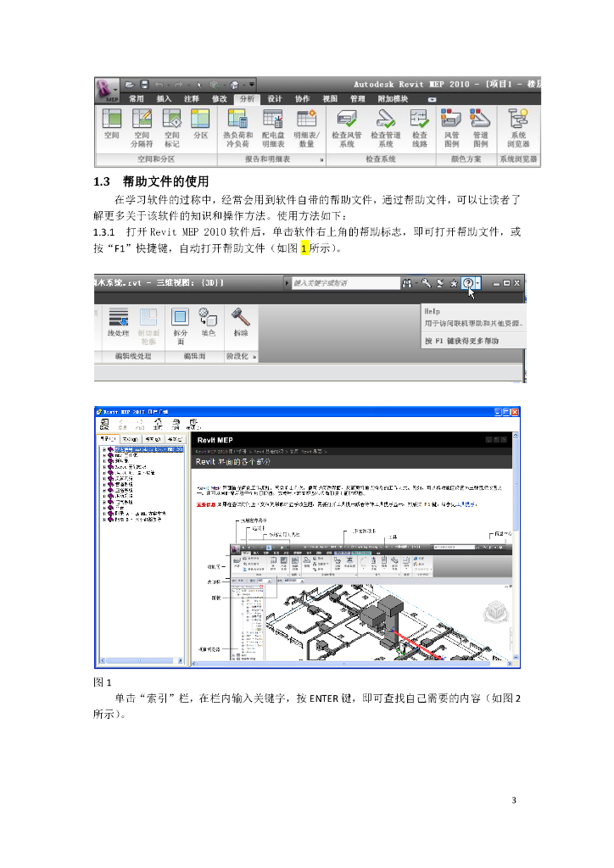
Task: Select the first (目录) tab in help window
Action: 108,439
